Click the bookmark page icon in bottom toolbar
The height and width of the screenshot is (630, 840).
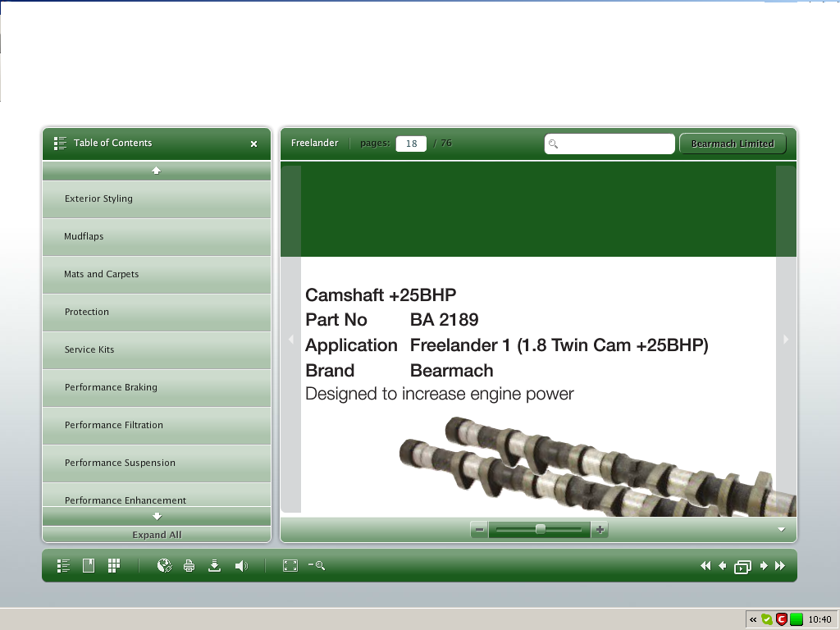pos(89,566)
